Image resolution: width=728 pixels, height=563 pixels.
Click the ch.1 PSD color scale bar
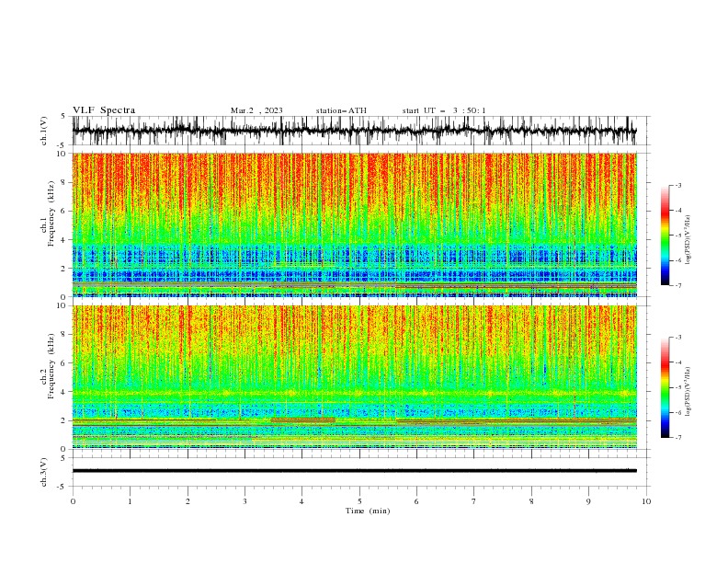[665, 236]
